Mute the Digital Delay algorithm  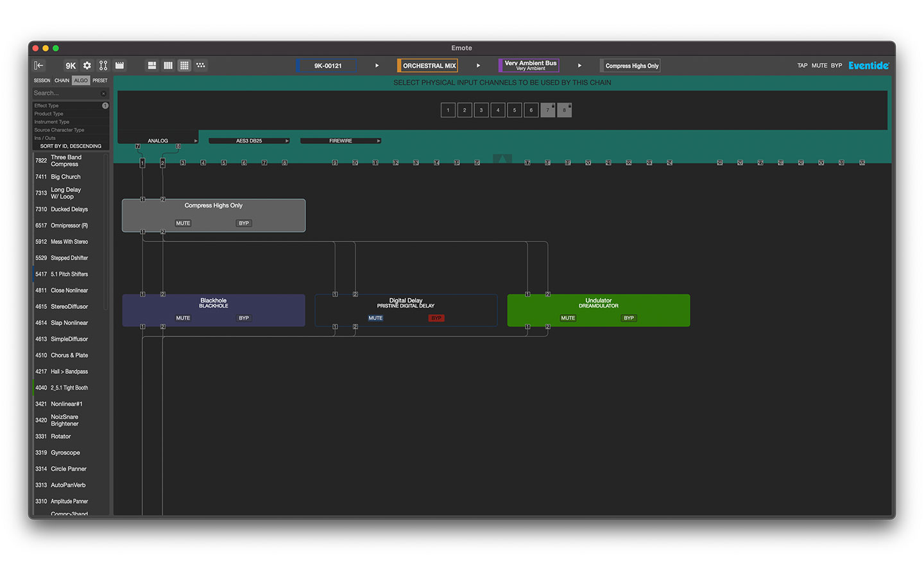375,318
